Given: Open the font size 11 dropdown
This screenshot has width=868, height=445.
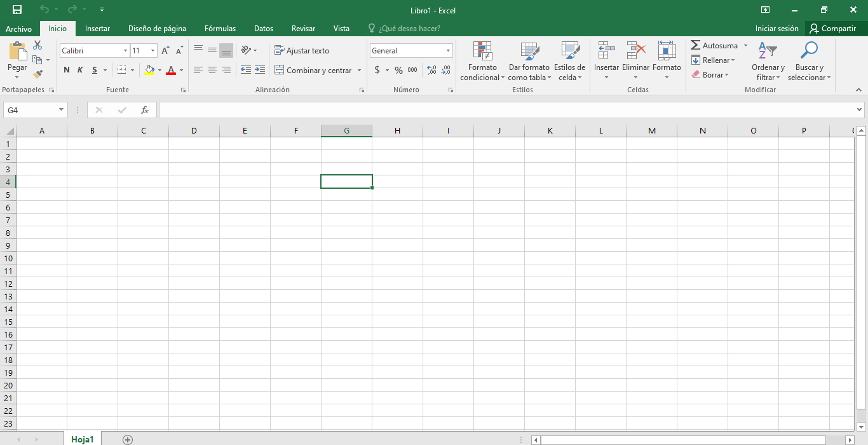Looking at the screenshot, I should 153,51.
